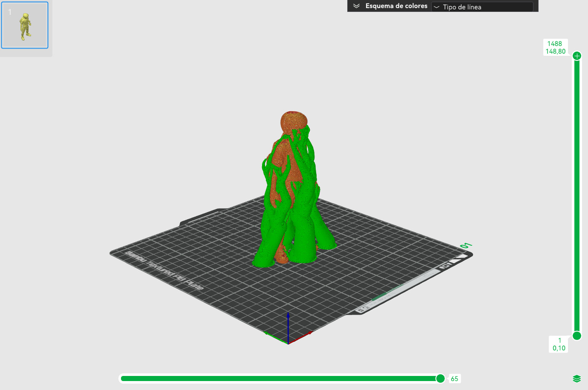Open the Tipo de línea dropdown

pyautogui.click(x=482, y=7)
